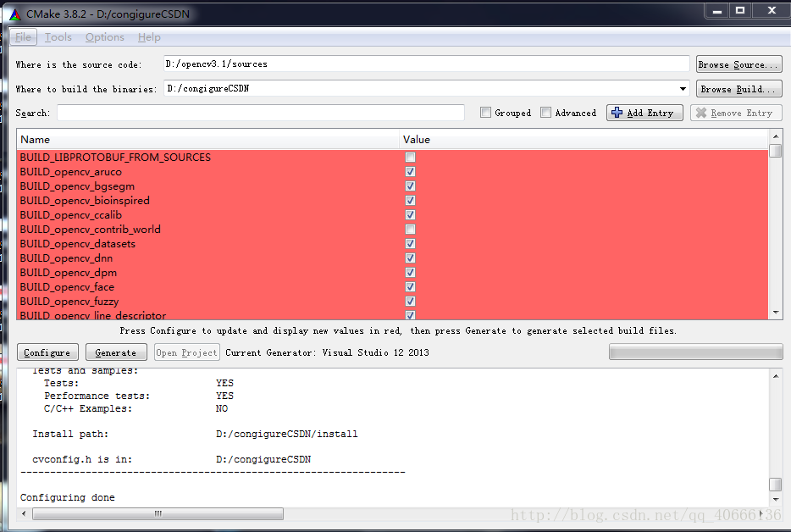Select the BUILD_opencv_bioinspired entry name
This screenshot has height=532, width=791.
[x=85, y=201]
